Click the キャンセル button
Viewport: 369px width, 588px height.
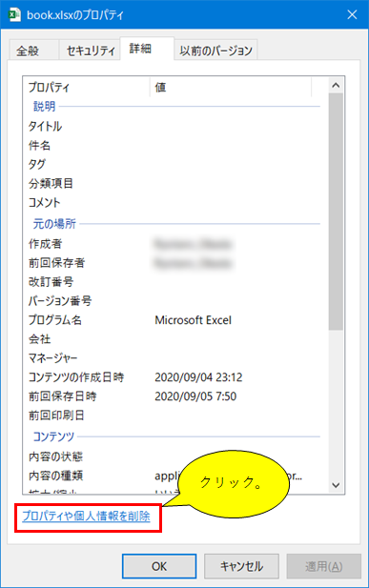coord(241,566)
